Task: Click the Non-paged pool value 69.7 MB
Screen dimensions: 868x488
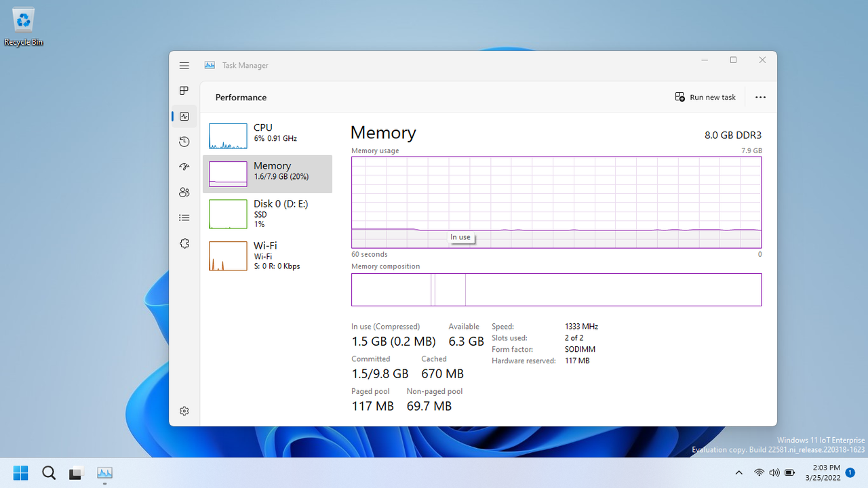Action: 429,406
